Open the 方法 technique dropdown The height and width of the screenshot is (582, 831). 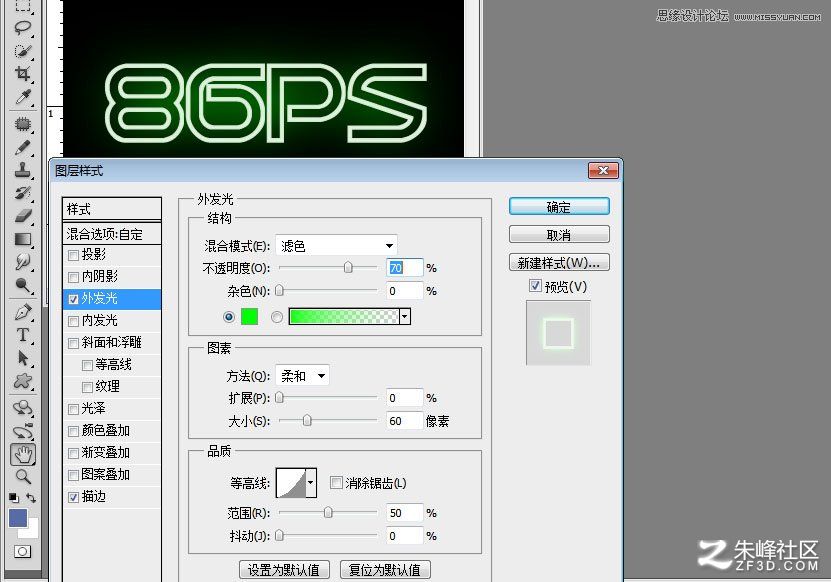pos(302,376)
